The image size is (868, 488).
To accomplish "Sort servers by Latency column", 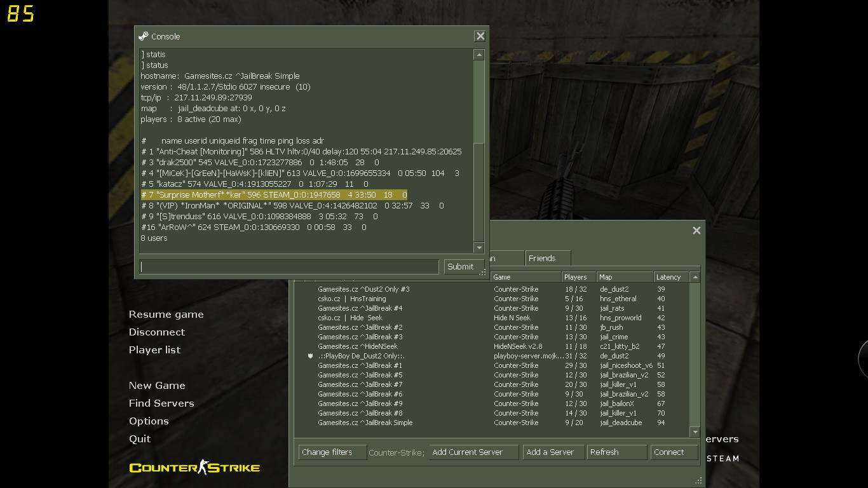I will coord(671,277).
